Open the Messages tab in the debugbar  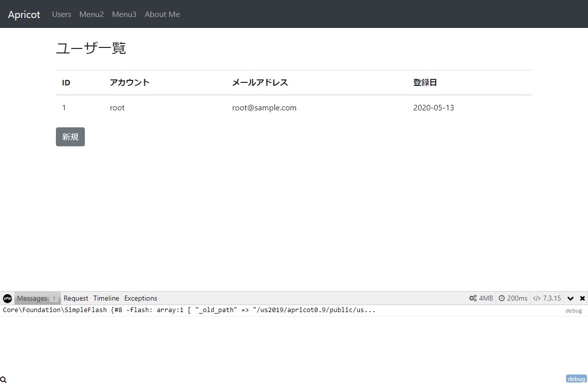coord(32,298)
